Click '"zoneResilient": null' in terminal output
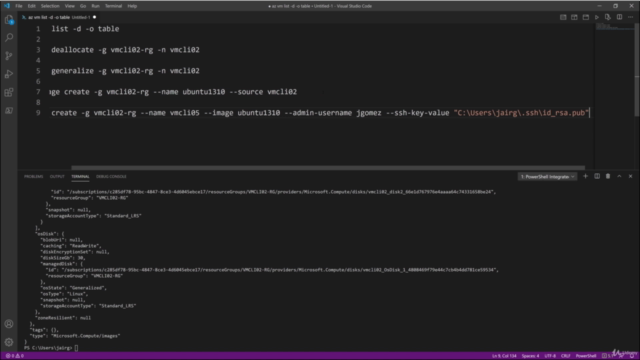Viewport: 640px width, 360px height. tap(63, 318)
